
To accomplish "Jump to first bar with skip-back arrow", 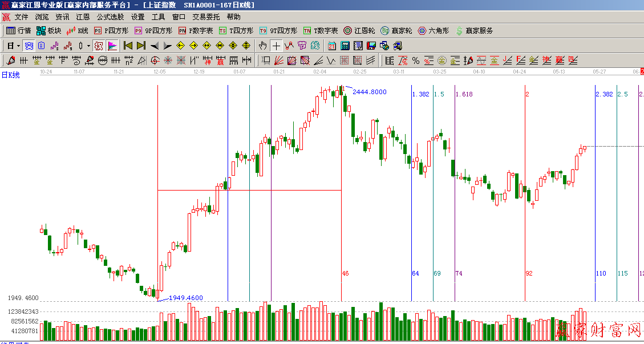I will point(128,46).
